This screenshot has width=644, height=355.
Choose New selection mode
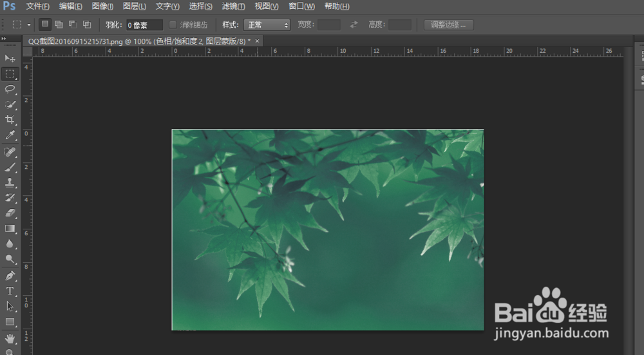click(45, 24)
